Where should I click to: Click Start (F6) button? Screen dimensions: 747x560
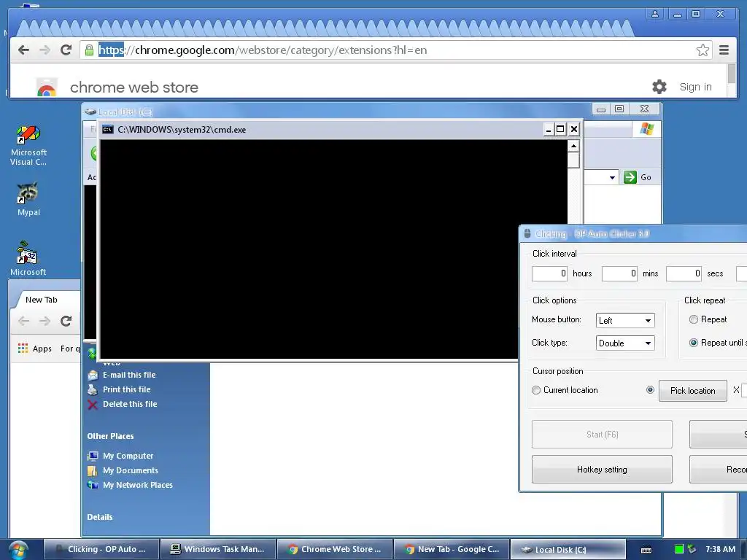pos(602,435)
